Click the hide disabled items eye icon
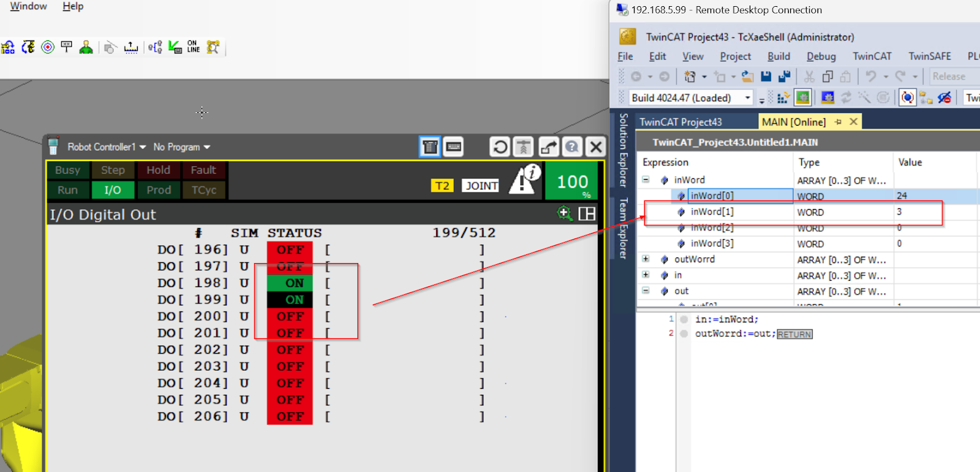 tap(944, 97)
